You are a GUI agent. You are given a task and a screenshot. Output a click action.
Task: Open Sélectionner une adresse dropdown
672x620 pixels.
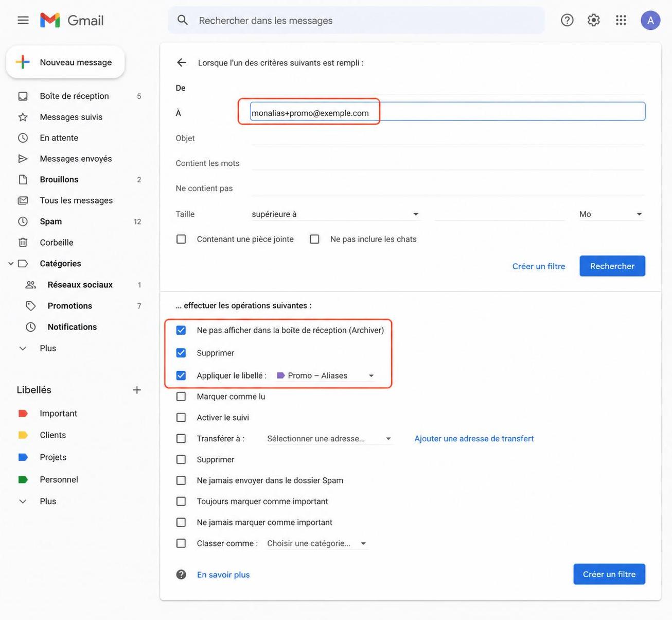[329, 439]
